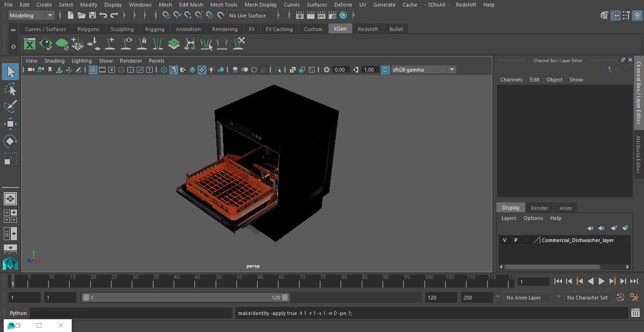Click the Python script language button
This screenshot has height=332, width=644.
[x=18, y=313]
